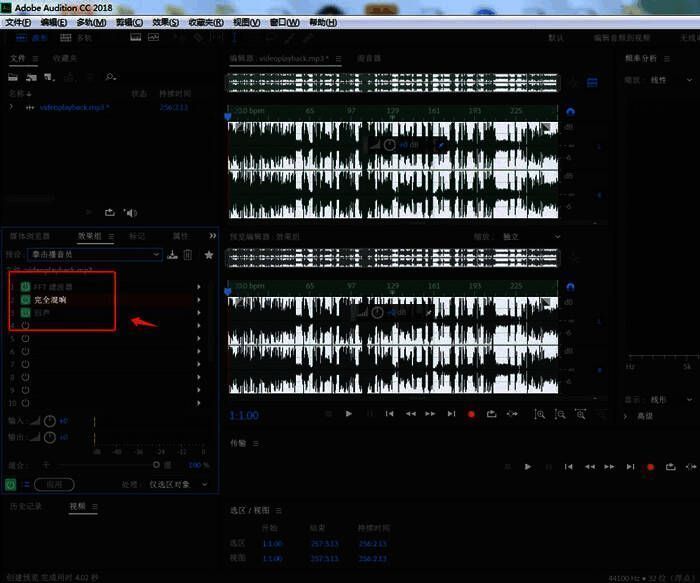Toggle loop playback in the editor transport
700x583 pixels.
[x=491, y=413]
